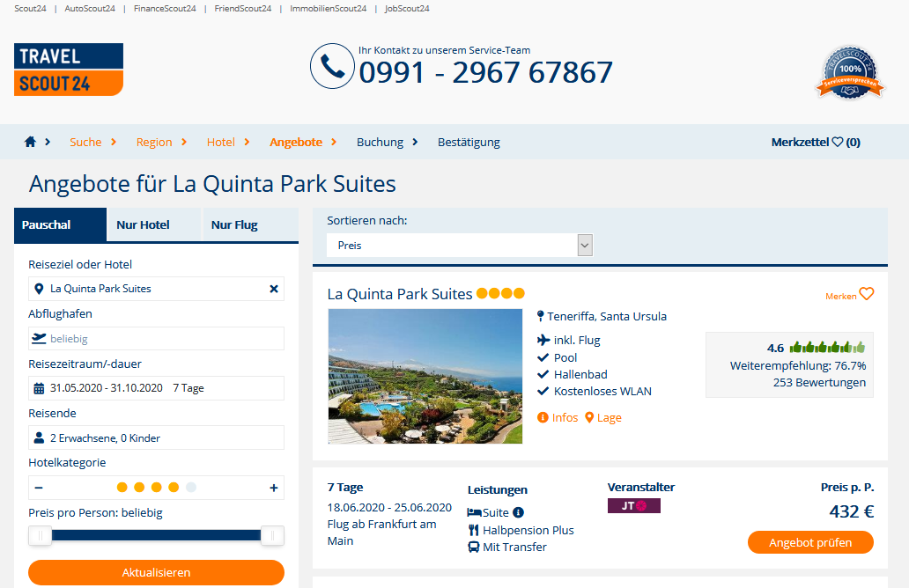Image resolution: width=909 pixels, height=588 pixels.
Task: Open the Sortieren nach Preis dropdown
Action: point(460,245)
